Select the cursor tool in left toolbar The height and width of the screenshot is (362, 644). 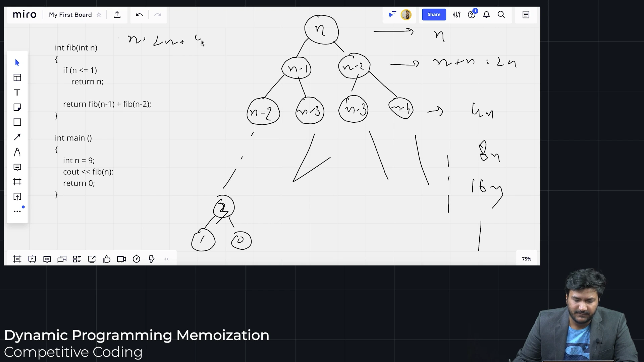[x=17, y=63]
